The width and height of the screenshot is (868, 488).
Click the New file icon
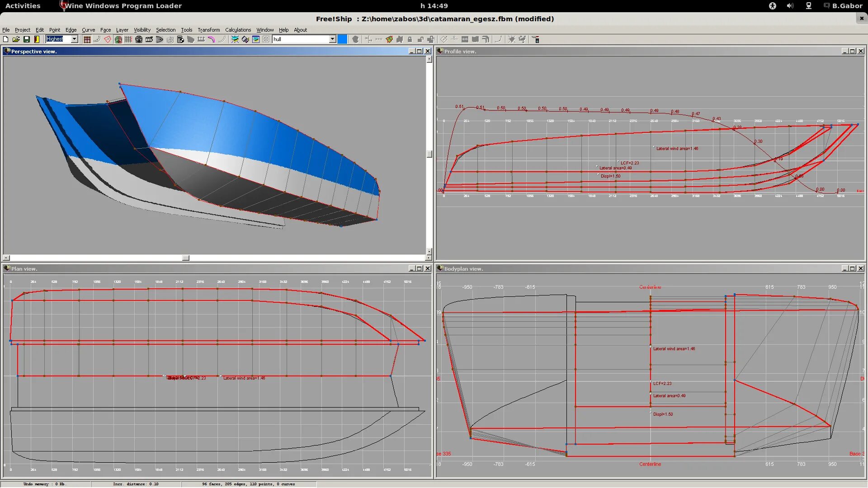(5, 39)
